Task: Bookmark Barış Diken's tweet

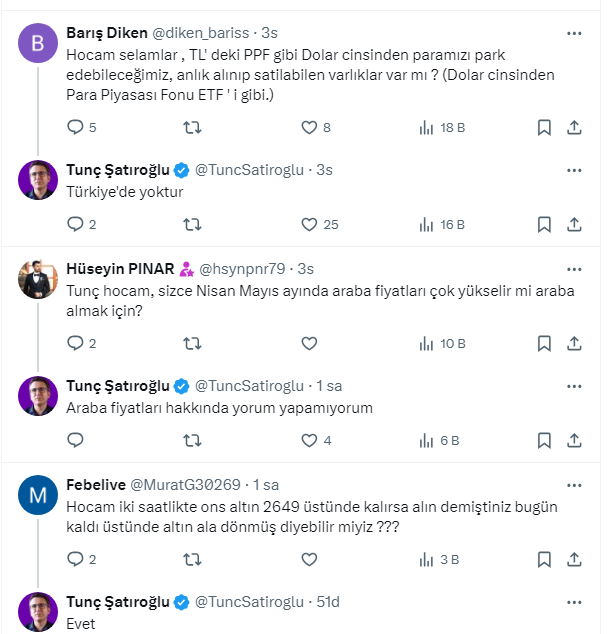Action: pyautogui.click(x=544, y=127)
